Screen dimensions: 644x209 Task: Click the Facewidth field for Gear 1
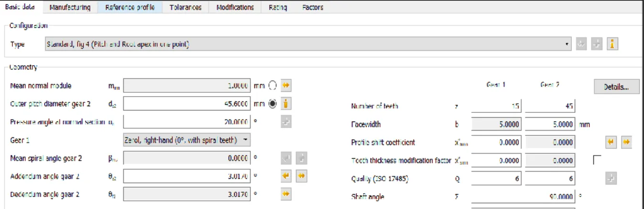496,124
